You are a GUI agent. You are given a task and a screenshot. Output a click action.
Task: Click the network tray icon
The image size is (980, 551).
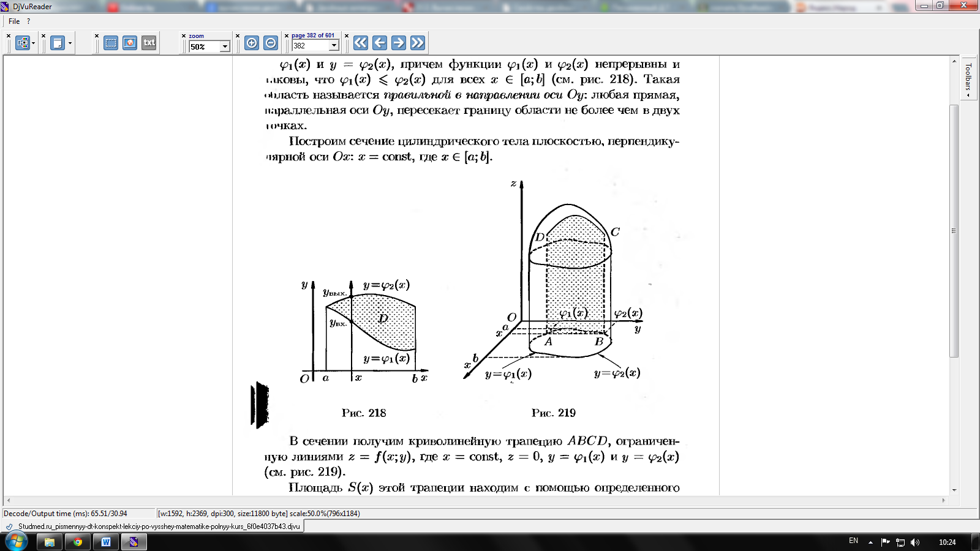(x=900, y=542)
